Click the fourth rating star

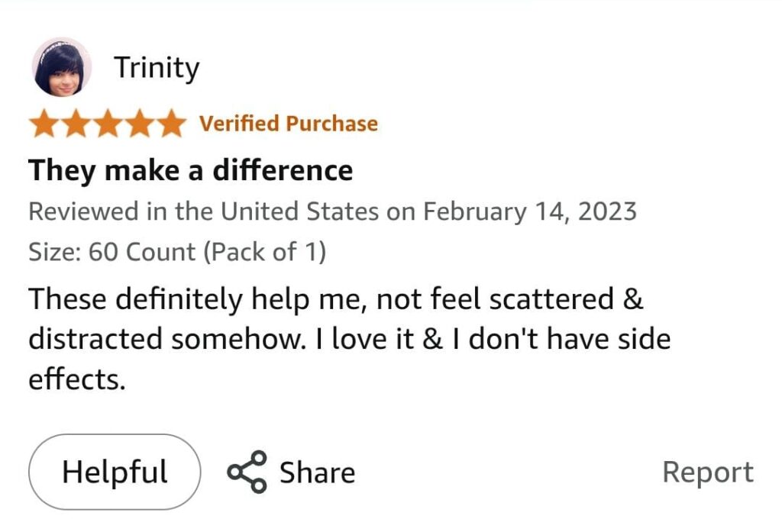tap(140, 124)
